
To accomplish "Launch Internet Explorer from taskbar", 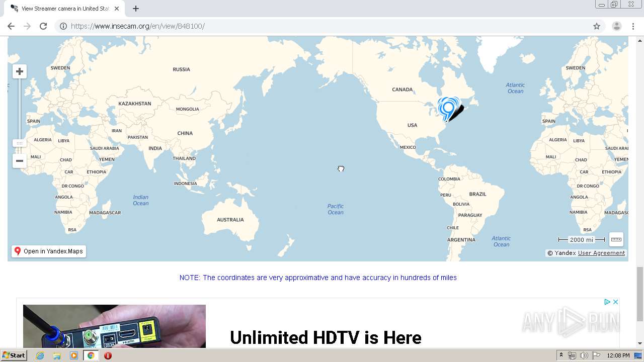I will pos(40,355).
